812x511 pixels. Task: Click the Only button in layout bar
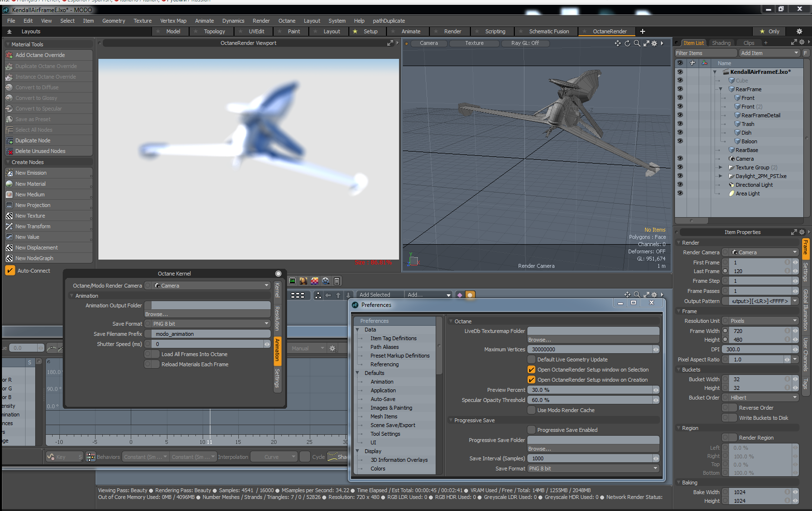(770, 32)
